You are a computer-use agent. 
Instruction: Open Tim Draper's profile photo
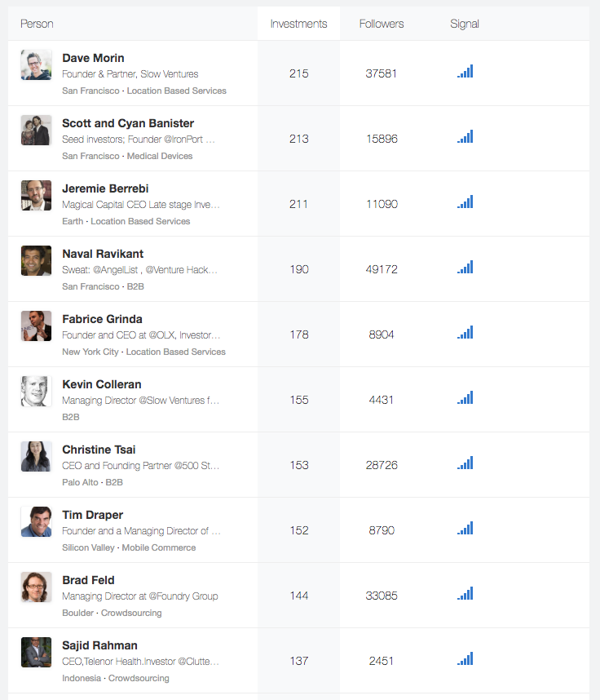[36, 521]
